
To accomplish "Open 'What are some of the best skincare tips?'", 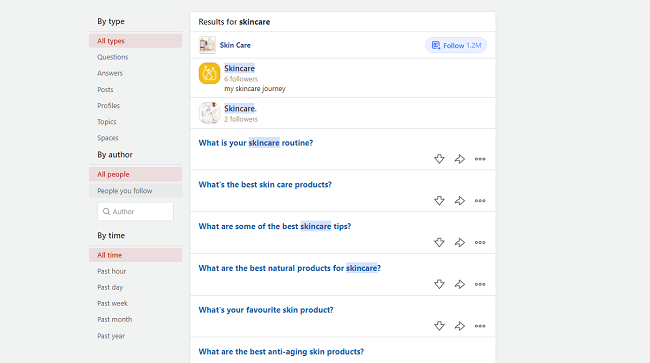I will tap(275, 226).
